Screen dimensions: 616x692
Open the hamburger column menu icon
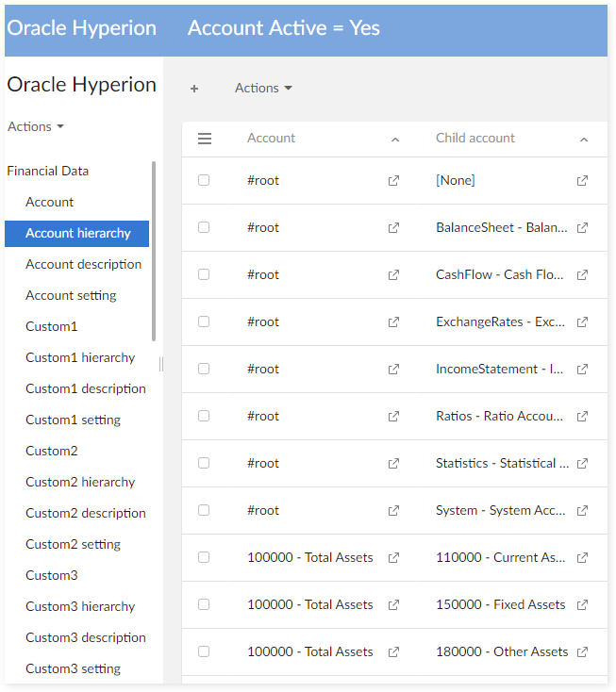pos(205,139)
